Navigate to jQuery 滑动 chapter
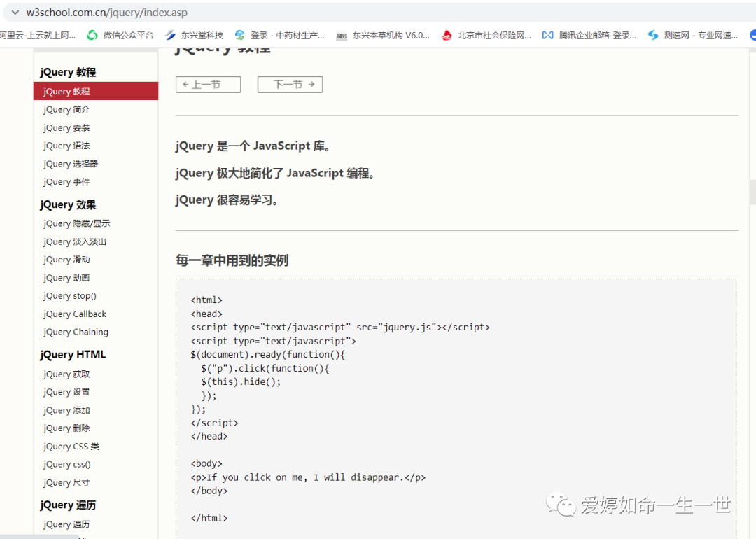This screenshot has width=756, height=539. click(66, 260)
